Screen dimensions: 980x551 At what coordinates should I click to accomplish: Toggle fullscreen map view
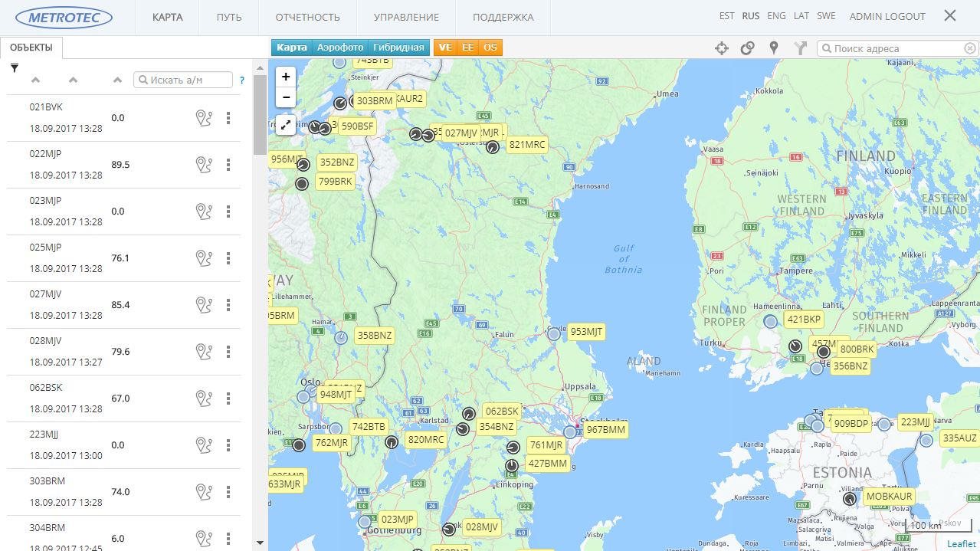pyautogui.click(x=286, y=125)
